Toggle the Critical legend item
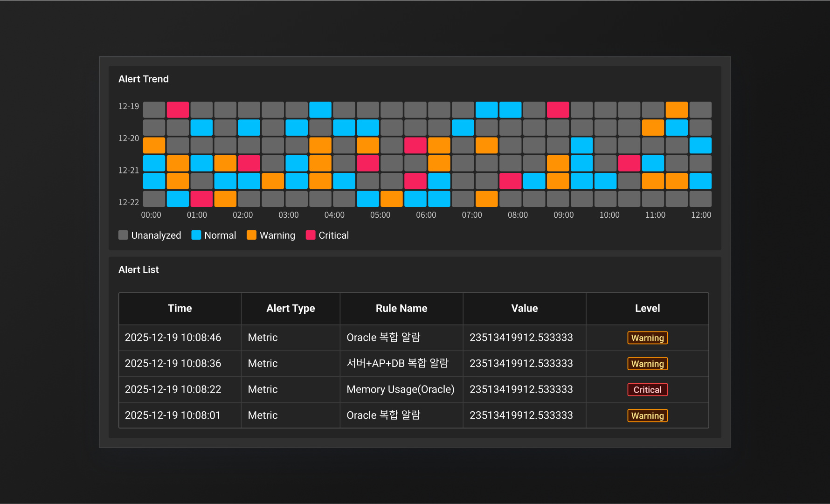The width and height of the screenshot is (830, 504). 327,235
